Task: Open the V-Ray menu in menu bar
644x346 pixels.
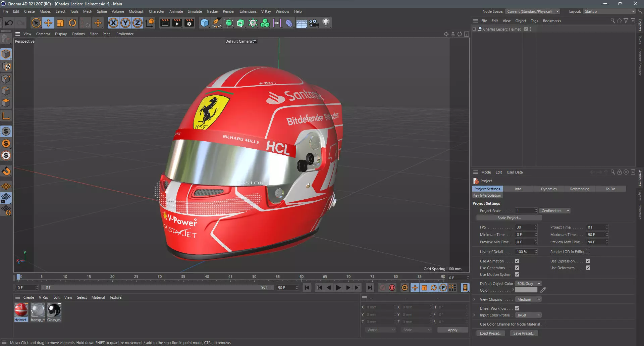Action: tap(266, 11)
